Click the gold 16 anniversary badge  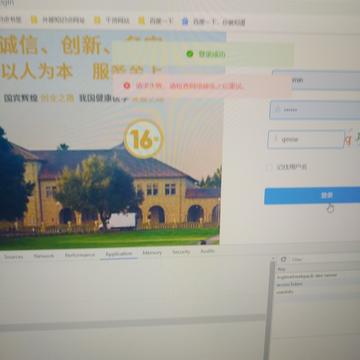tap(144, 139)
